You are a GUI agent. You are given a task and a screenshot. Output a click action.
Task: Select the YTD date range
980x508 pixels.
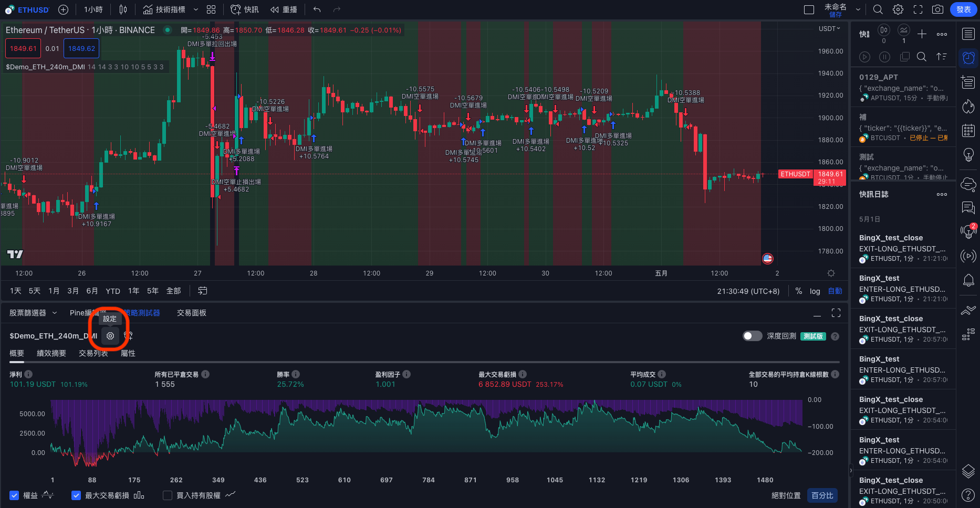point(113,291)
